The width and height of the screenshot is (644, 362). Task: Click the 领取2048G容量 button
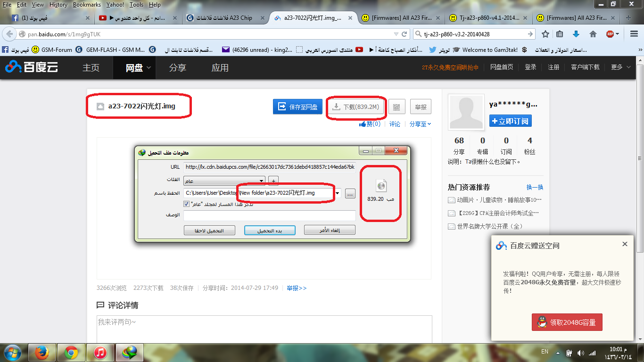coord(567,322)
